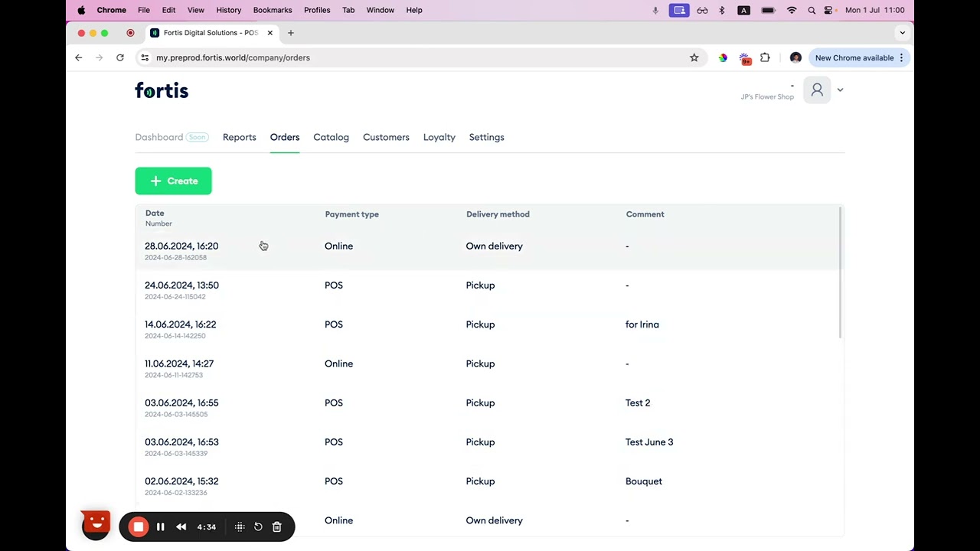
Task: Switch to the Customers tab
Action: (386, 137)
